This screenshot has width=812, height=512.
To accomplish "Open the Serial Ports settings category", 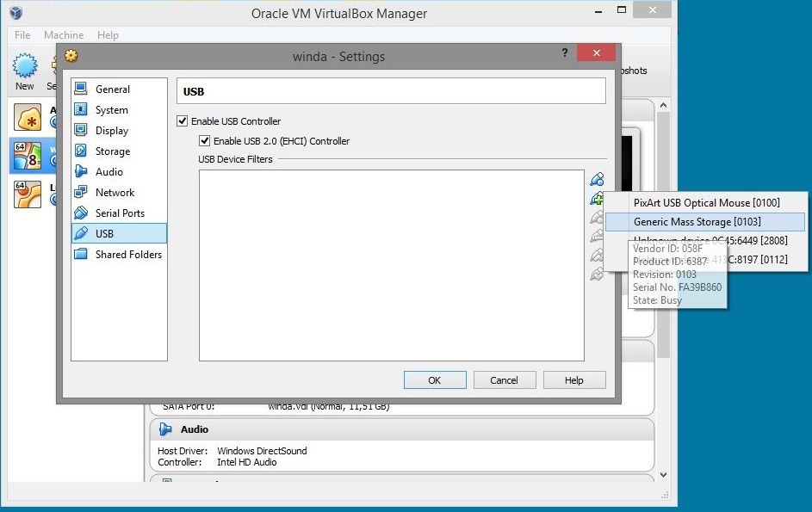I will pos(119,213).
